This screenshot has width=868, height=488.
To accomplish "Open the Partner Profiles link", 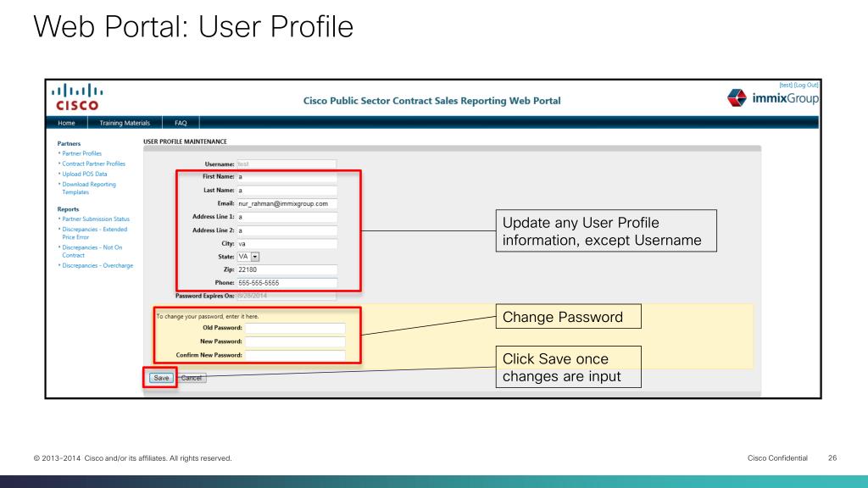I will pos(82,153).
